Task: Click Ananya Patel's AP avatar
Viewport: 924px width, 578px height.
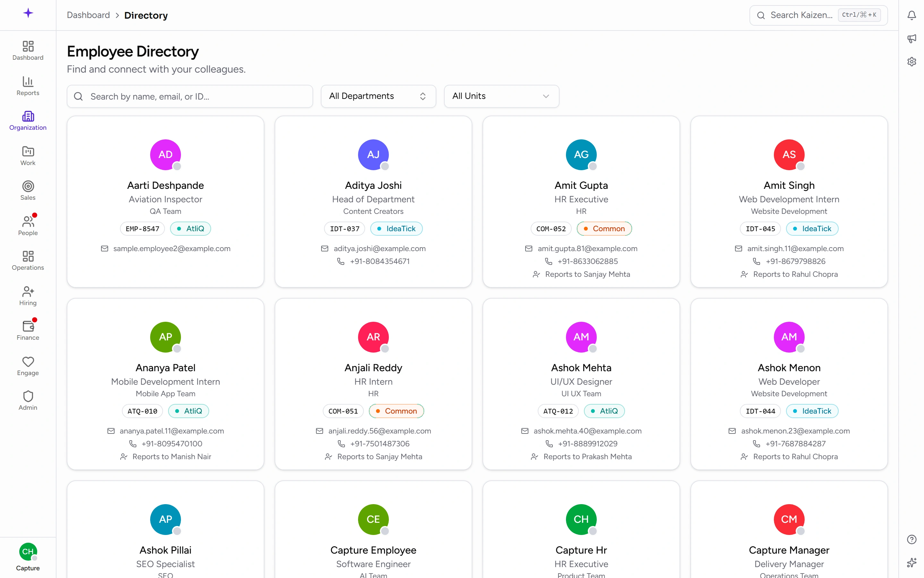Action: [x=165, y=337]
